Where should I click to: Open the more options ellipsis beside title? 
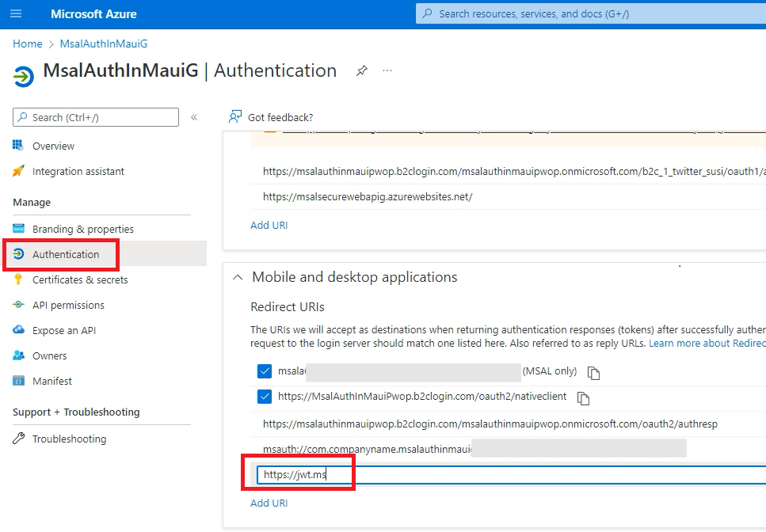click(x=387, y=70)
